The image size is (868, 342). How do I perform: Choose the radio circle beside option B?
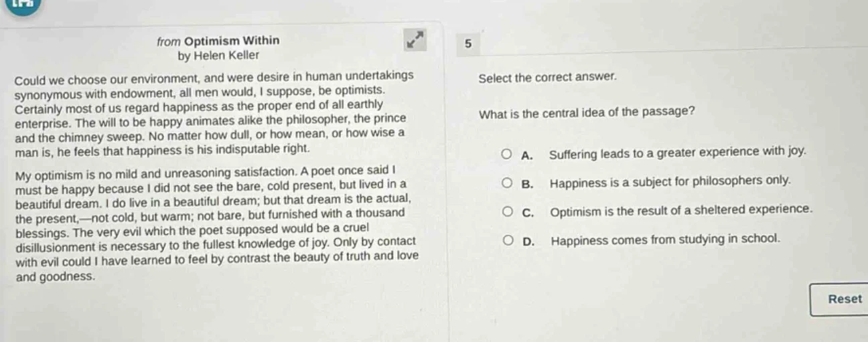coord(508,182)
